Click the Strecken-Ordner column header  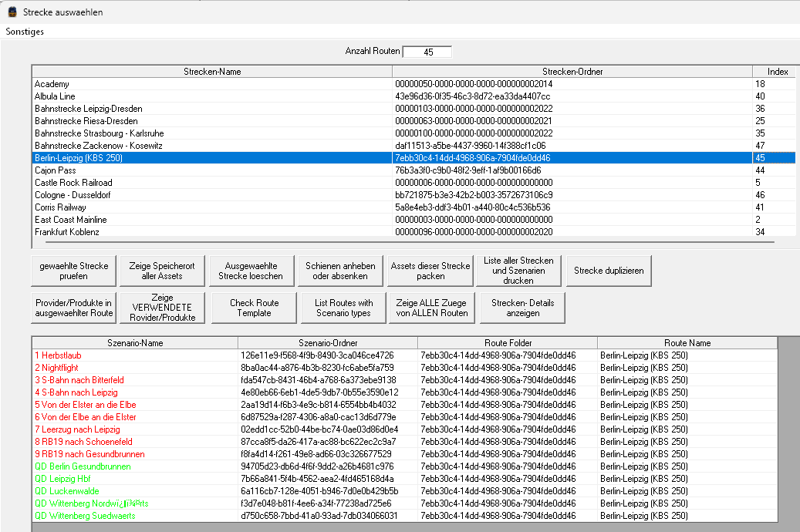572,72
